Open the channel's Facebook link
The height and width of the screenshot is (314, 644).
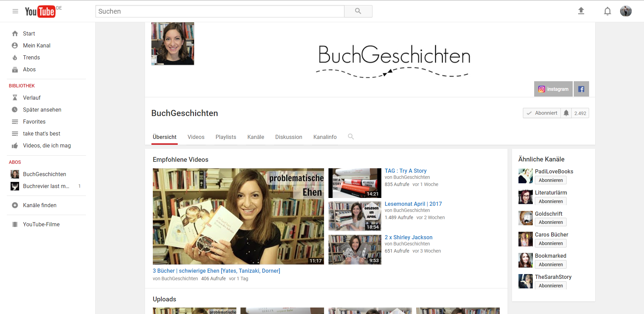(x=581, y=89)
